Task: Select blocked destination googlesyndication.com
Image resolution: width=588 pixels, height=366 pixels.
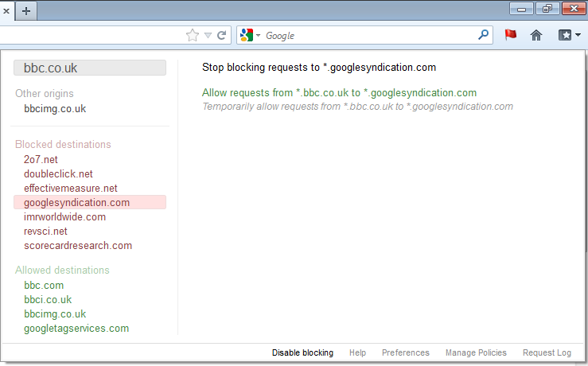Action: coord(90,202)
